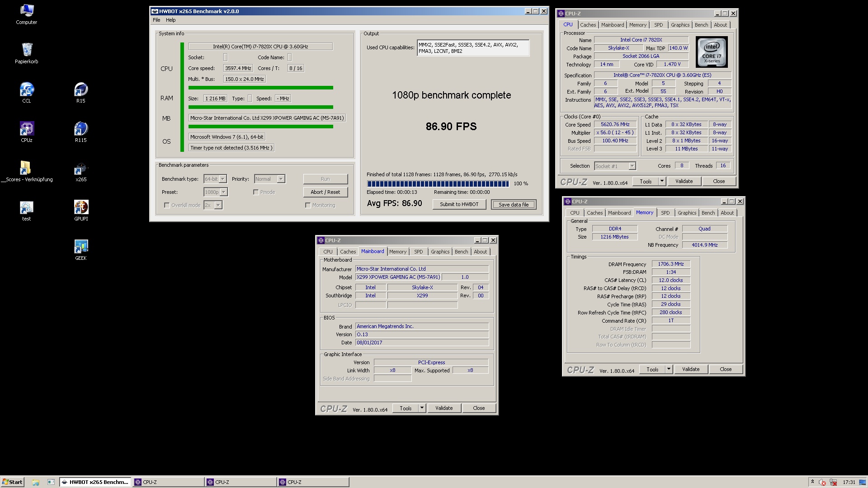Select the GPUPI desktop shortcut
Screen dimensions: 868x488
click(80, 211)
